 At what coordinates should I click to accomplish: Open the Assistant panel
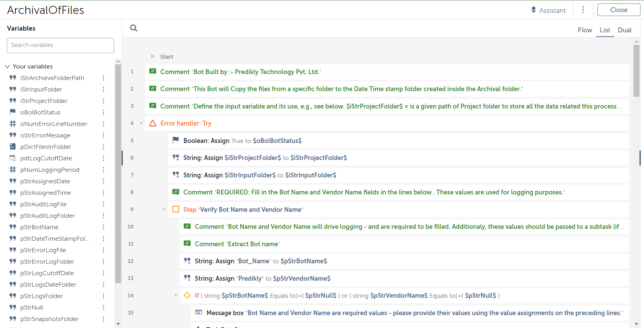tap(548, 10)
